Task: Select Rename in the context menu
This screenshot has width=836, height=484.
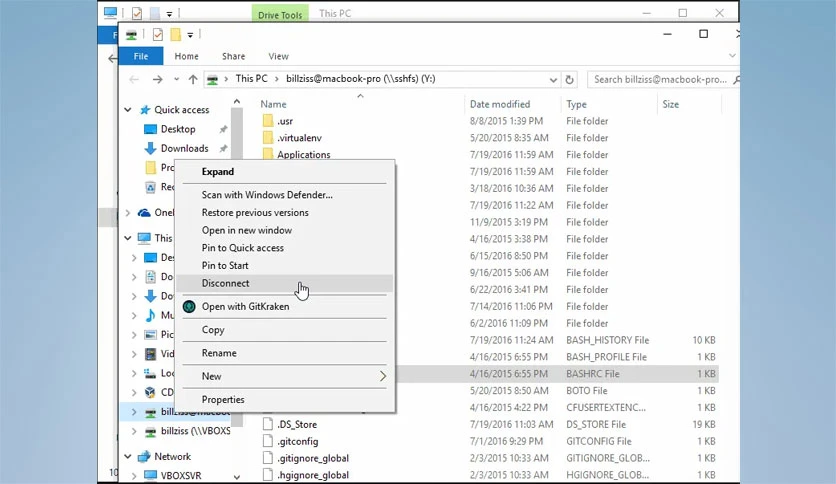Action: tap(284, 353)
